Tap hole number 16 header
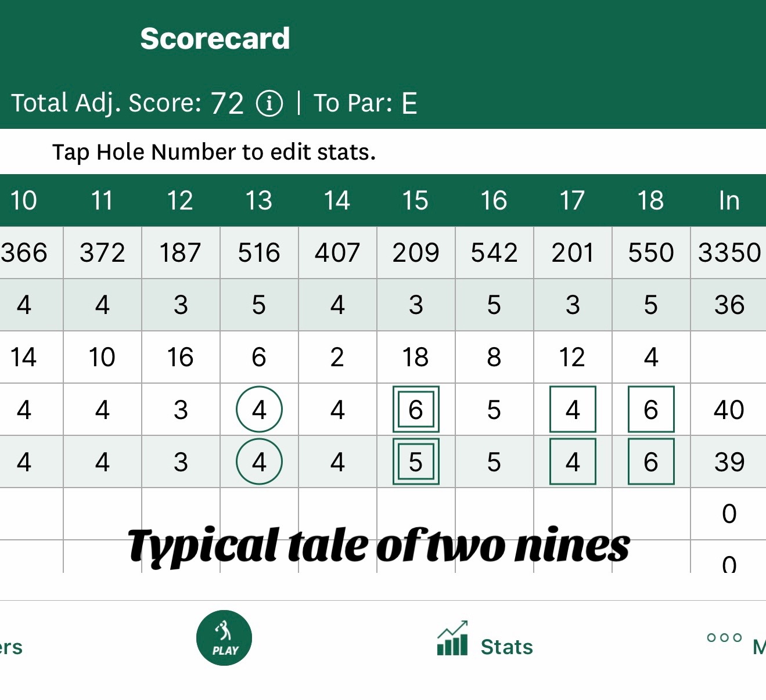This screenshot has width=766, height=700. (x=494, y=200)
